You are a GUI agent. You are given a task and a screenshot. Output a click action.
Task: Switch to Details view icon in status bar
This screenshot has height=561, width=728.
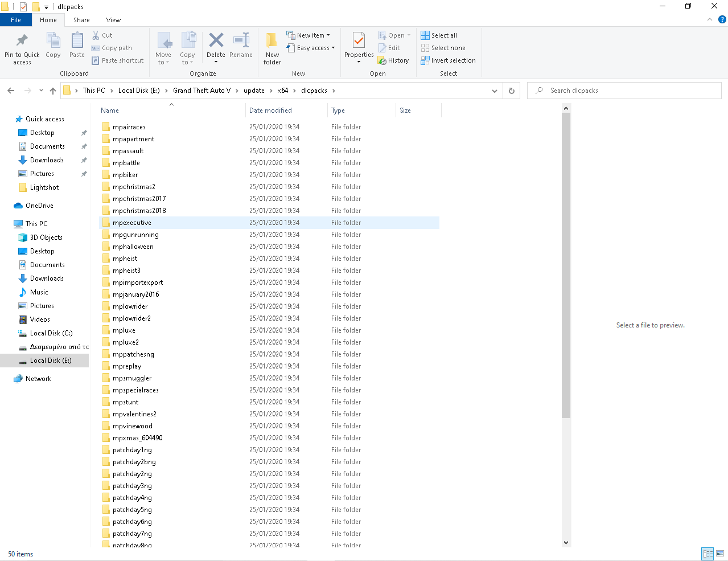[708, 554]
